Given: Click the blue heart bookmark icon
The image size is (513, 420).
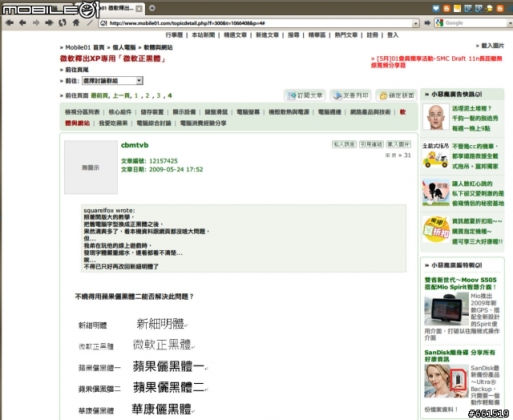Looking at the screenshot, I should coord(436,9).
